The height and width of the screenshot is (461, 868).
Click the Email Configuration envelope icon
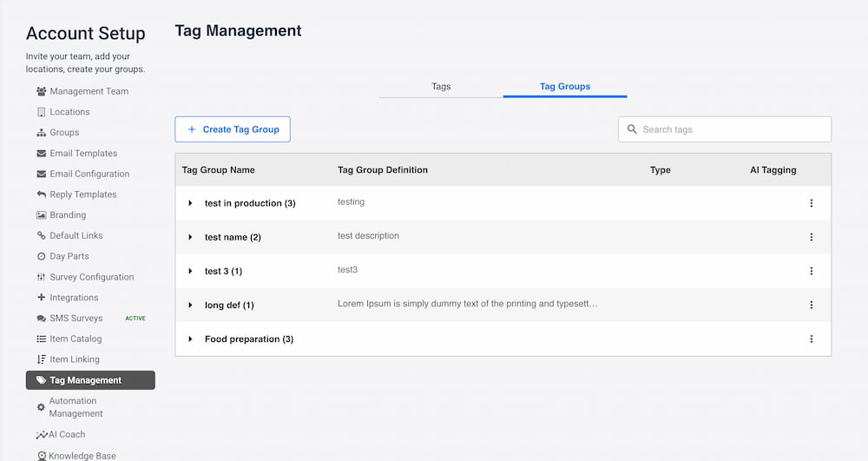(41, 174)
